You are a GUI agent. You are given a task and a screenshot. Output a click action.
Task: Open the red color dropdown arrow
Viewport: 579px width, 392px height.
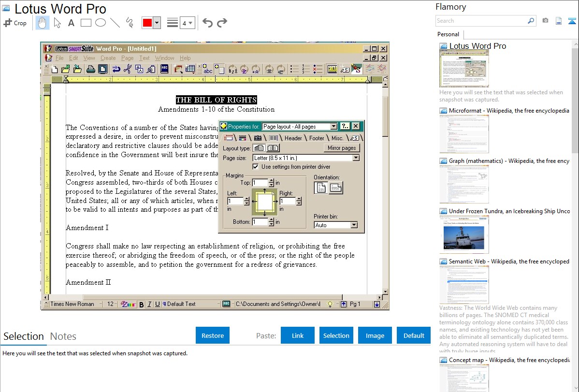pos(157,23)
